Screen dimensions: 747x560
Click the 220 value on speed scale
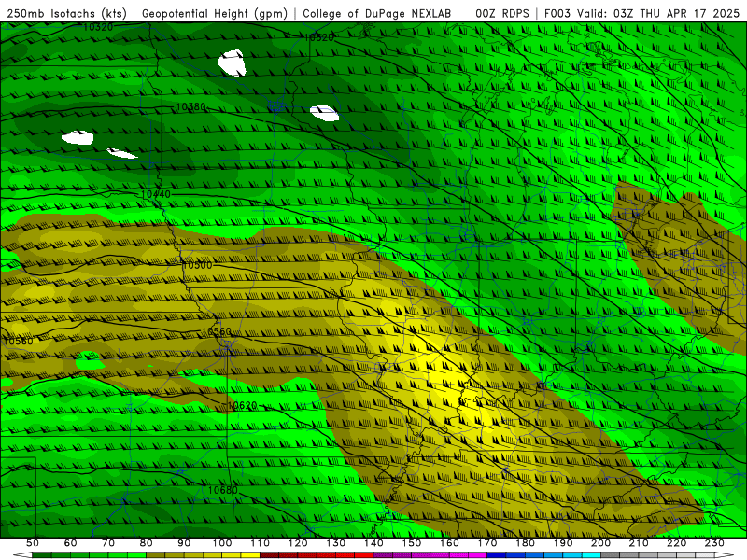(x=676, y=543)
